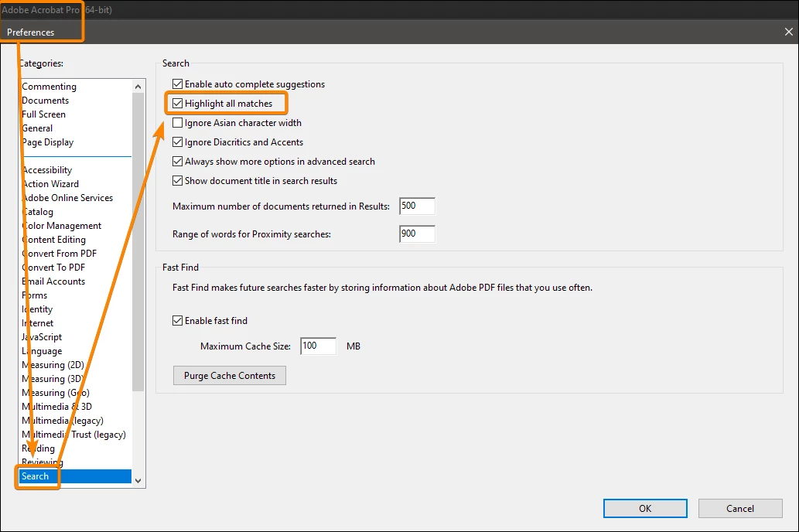Open JavaScript preferences

(42, 337)
